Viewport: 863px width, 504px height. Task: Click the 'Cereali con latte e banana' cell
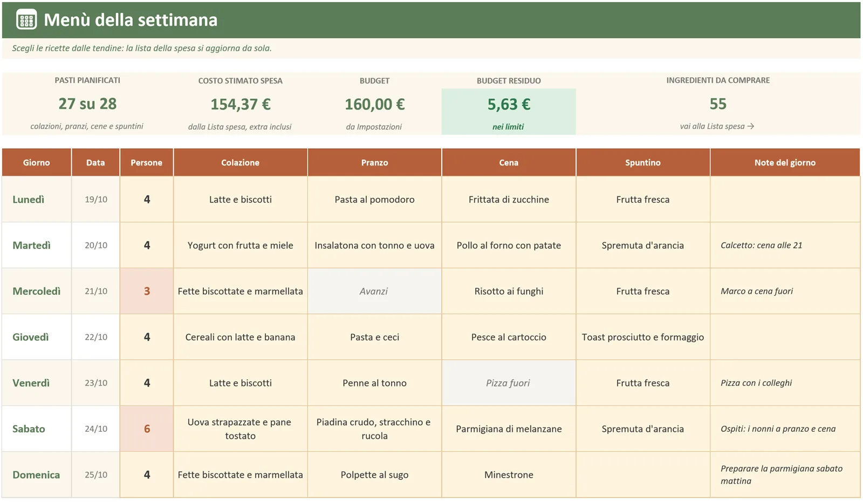pyautogui.click(x=241, y=337)
